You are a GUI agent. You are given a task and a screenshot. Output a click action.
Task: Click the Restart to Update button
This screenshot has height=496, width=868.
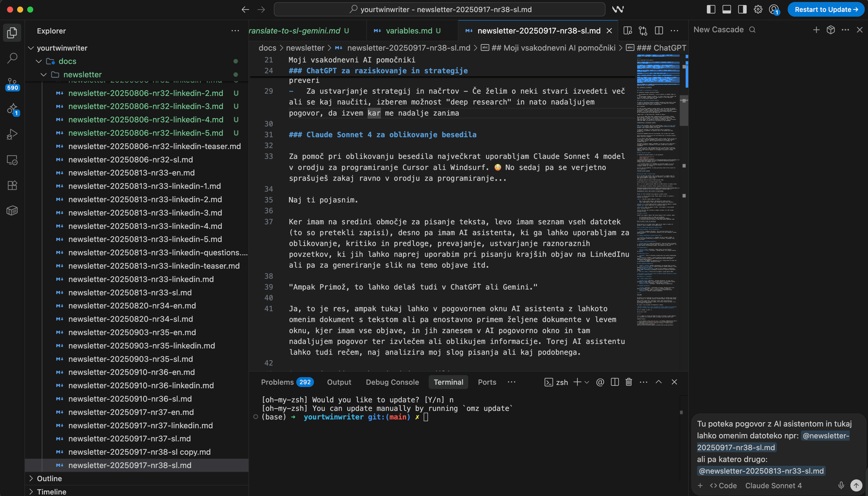coord(826,9)
